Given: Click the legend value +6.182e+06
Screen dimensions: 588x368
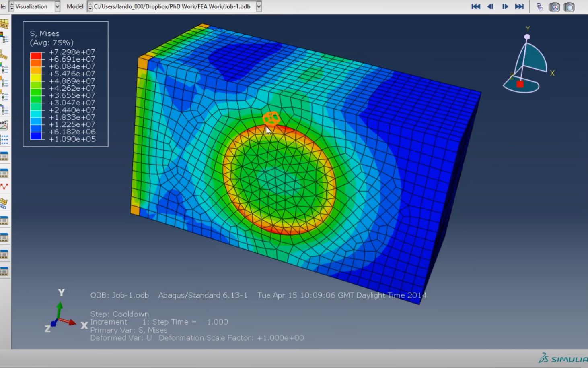Looking at the screenshot, I should (72, 132).
